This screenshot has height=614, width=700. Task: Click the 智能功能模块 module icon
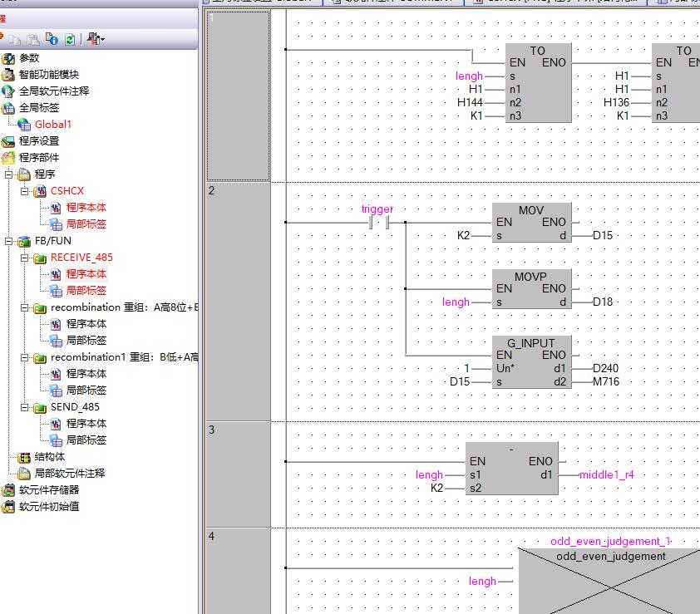click(9, 75)
